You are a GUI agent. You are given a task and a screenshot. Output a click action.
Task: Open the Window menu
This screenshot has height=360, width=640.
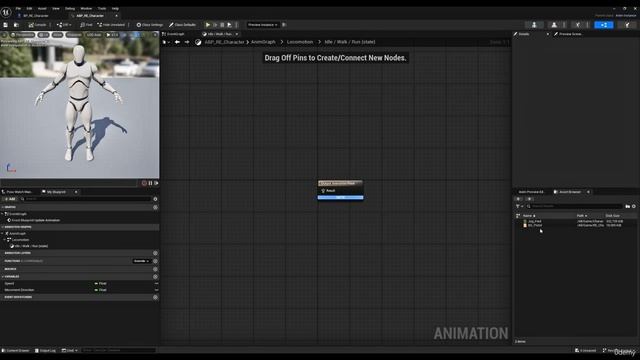pos(86,8)
